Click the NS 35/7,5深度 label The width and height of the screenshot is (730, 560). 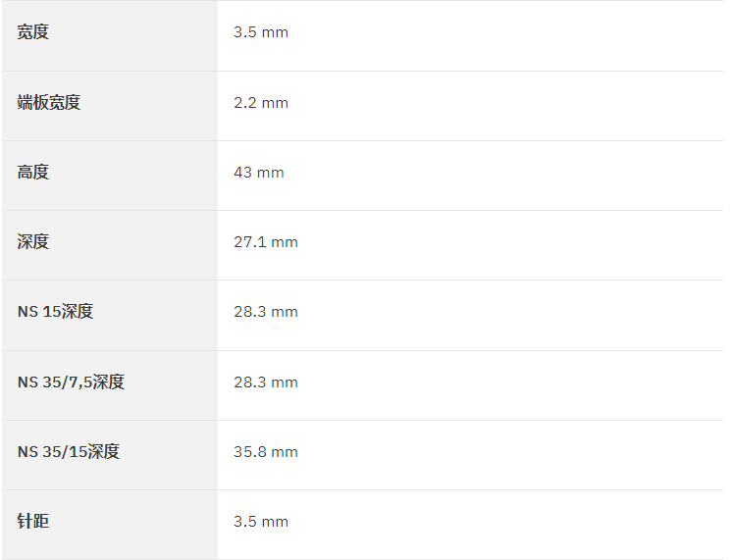[71, 382]
